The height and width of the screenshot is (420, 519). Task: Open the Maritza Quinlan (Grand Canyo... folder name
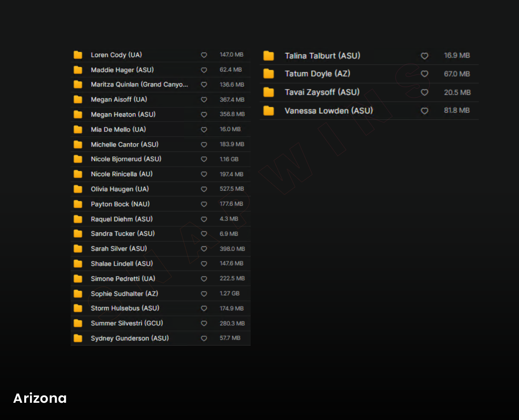(x=139, y=85)
